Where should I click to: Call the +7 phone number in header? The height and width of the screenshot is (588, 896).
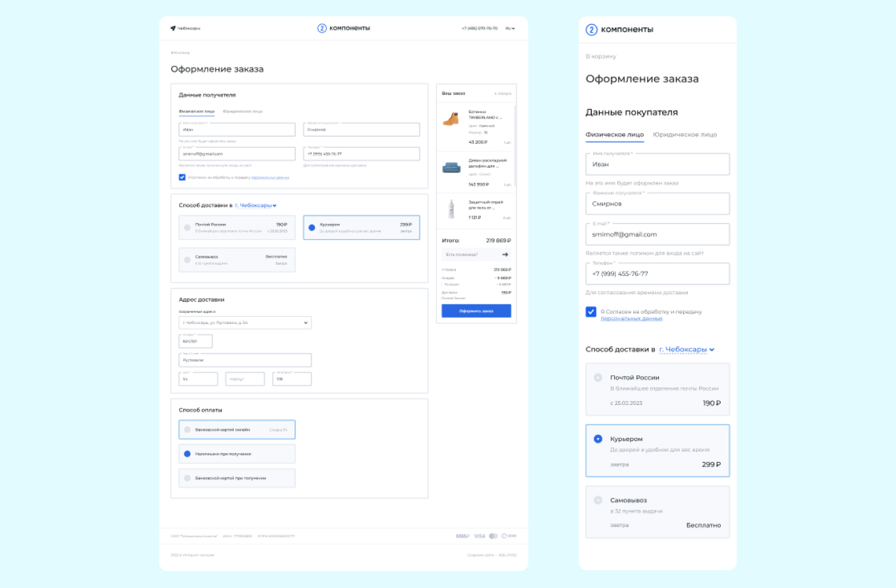click(480, 28)
